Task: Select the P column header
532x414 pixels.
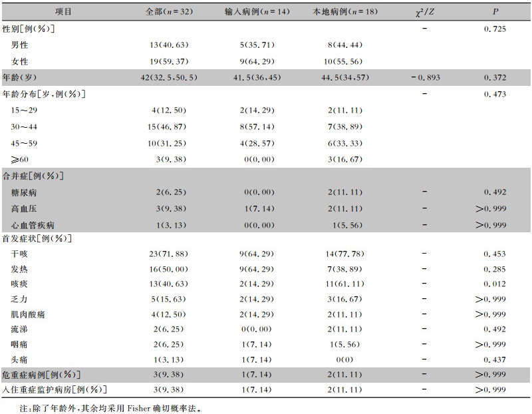Action: point(495,11)
